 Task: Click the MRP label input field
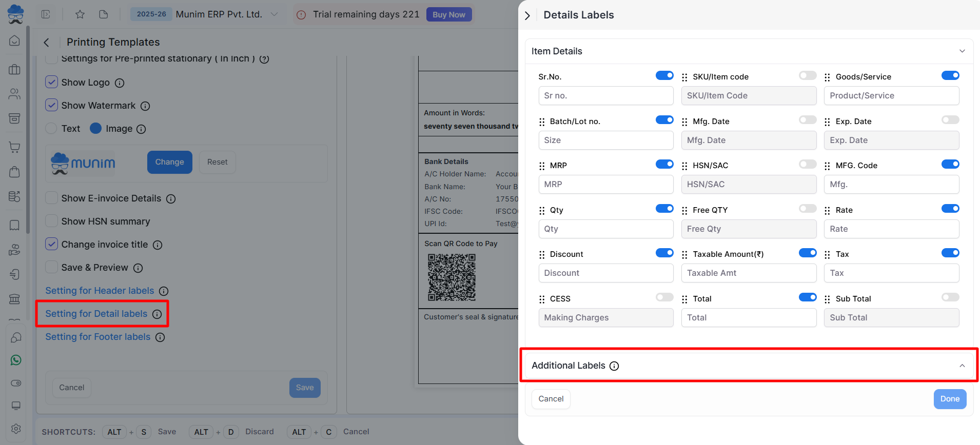(605, 185)
